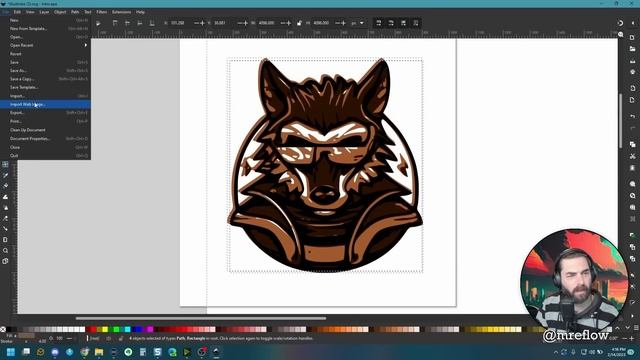Open the units dropdown in tool controls
The width and height of the screenshot is (640, 360).
coord(358,23)
